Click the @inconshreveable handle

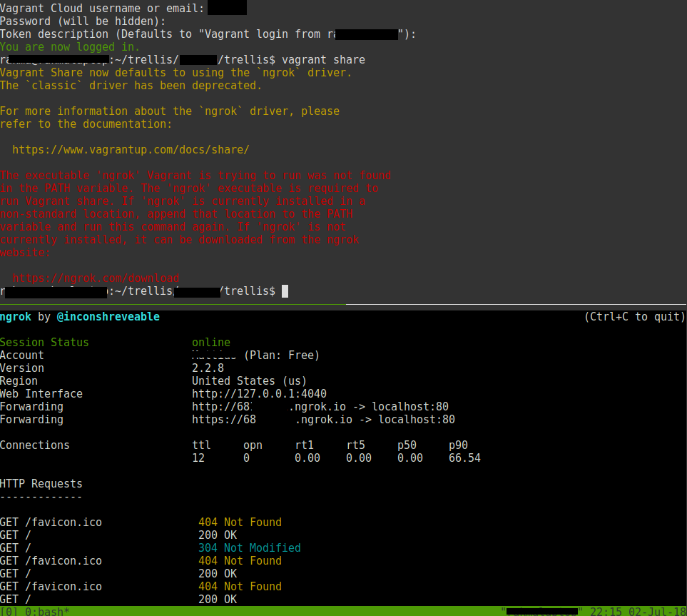tap(108, 317)
